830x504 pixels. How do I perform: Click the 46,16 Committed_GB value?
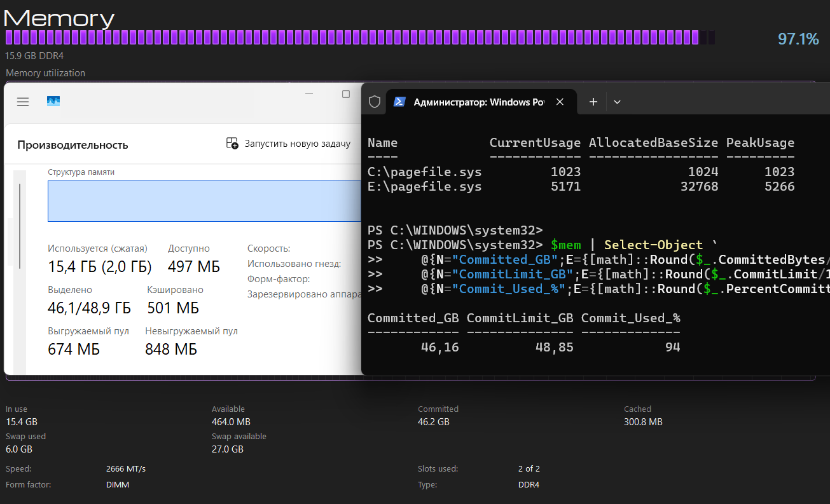tap(440, 347)
